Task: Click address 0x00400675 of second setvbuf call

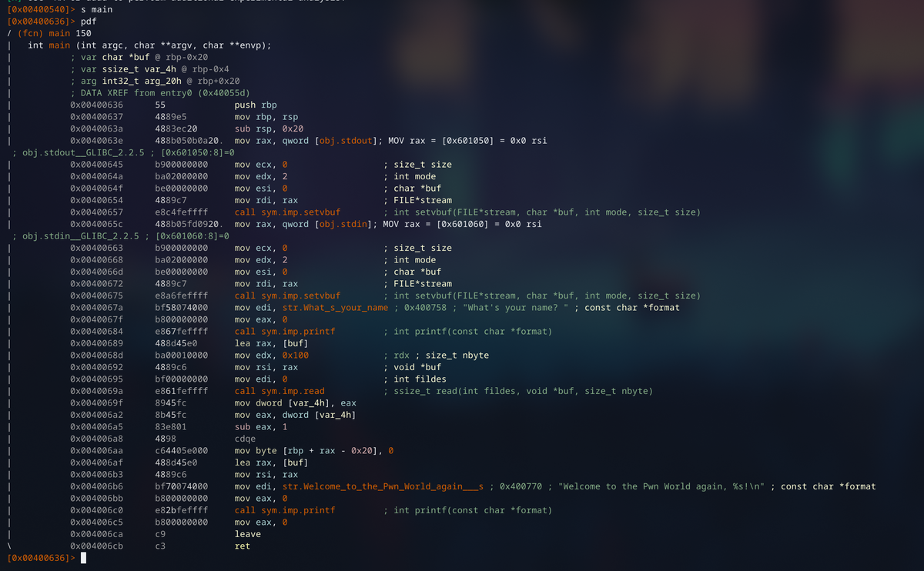Action: pos(96,296)
